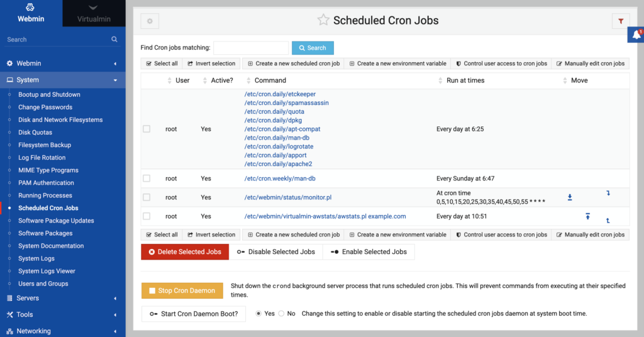The height and width of the screenshot is (337, 644).
Task: Click the Servers stack icon in sidebar
Action: [9, 298]
